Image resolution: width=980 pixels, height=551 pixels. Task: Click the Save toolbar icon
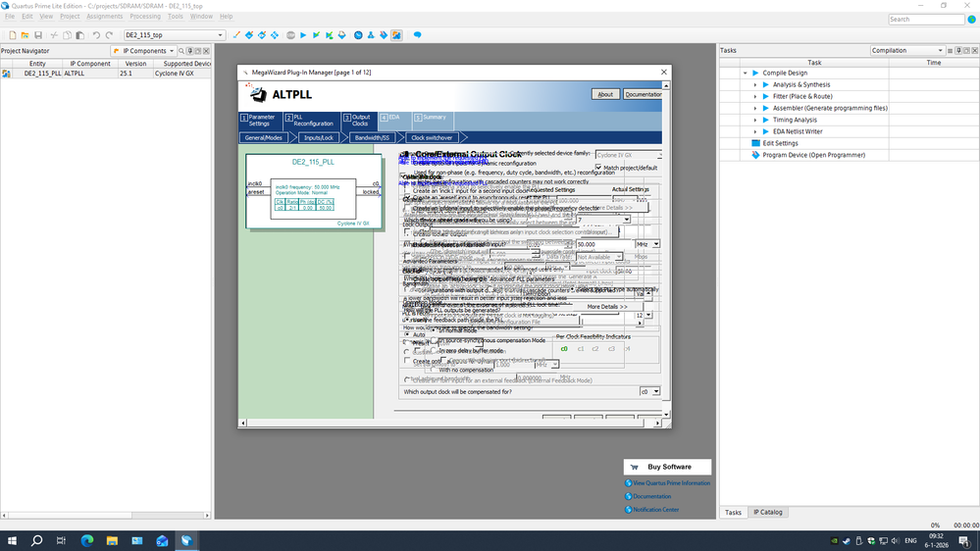coord(38,35)
